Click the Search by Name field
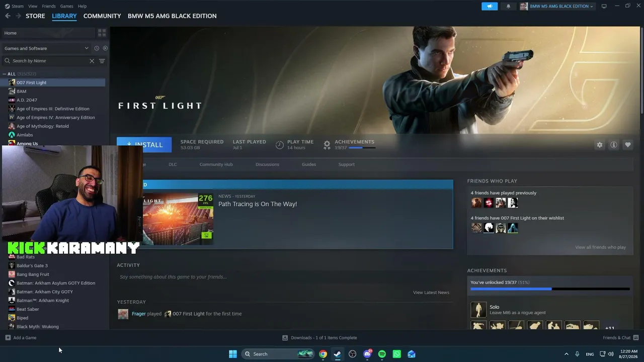The image size is (644, 362). tap(49, 61)
